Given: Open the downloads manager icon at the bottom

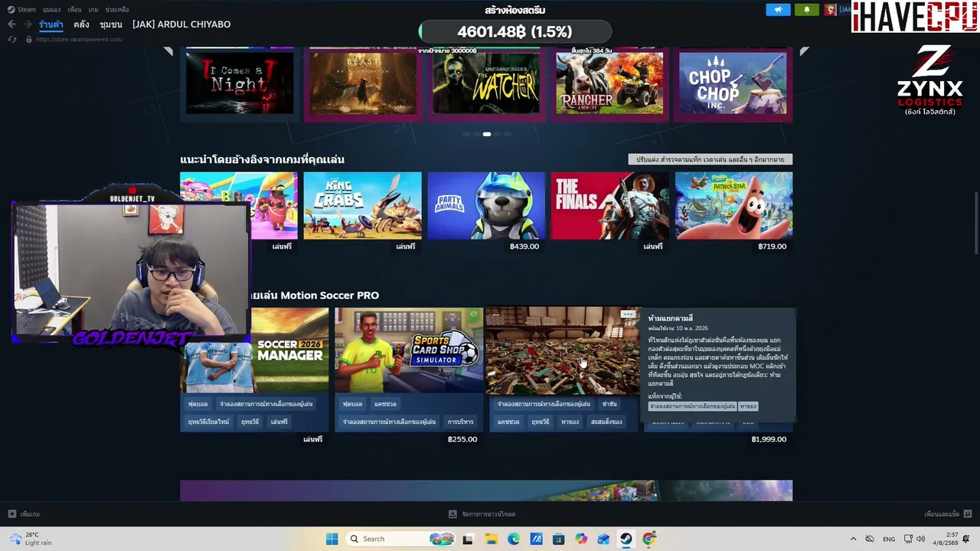Looking at the screenshot, I should 452,514.
